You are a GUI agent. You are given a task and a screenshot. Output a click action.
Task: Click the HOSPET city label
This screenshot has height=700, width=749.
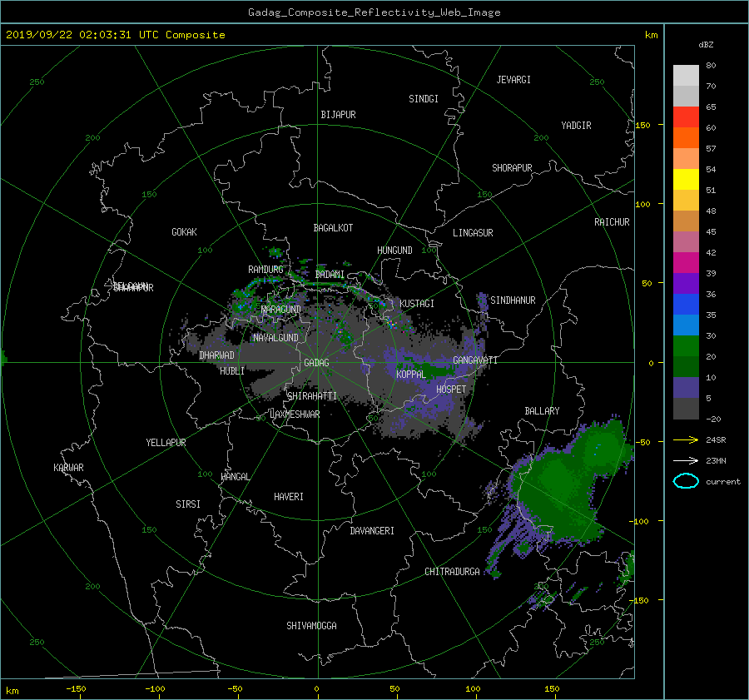[451, 390]
